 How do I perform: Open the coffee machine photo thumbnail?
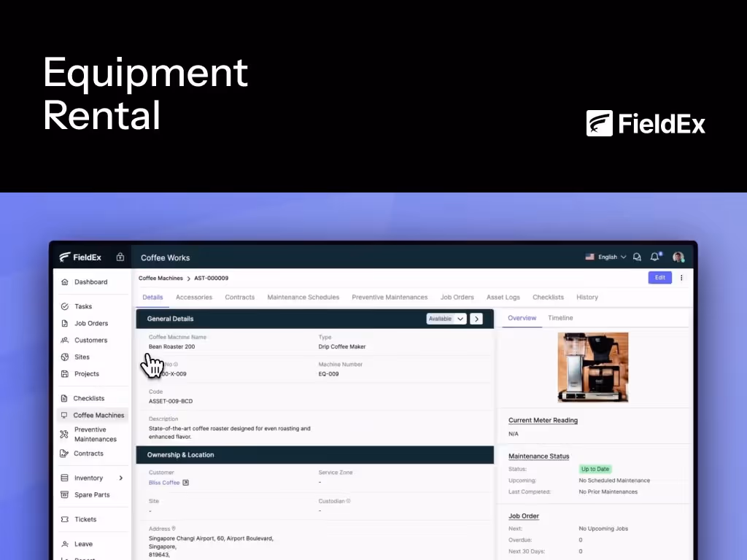coord(593,367)
